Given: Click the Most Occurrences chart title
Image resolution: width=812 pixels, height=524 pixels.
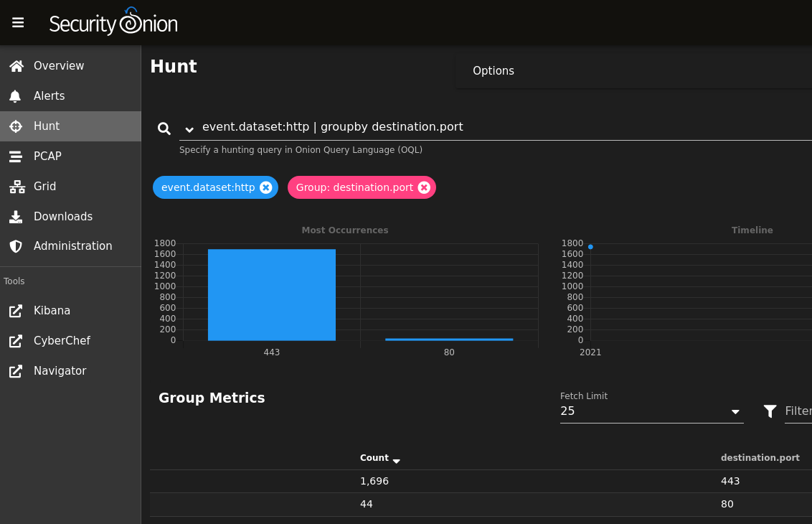Looking at the screenshot, I should coord(345,230).
